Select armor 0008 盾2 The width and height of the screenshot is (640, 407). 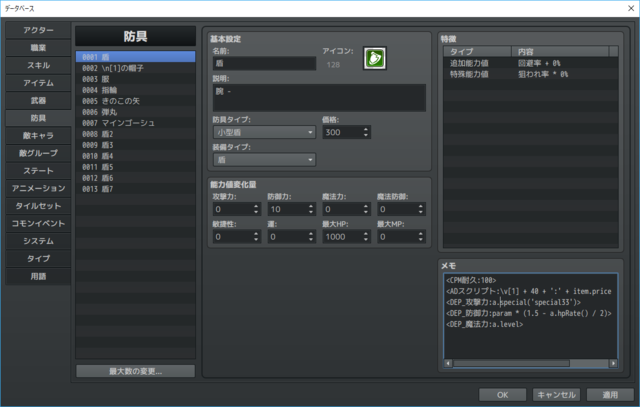pyautogui.click(x=136, y=134)
